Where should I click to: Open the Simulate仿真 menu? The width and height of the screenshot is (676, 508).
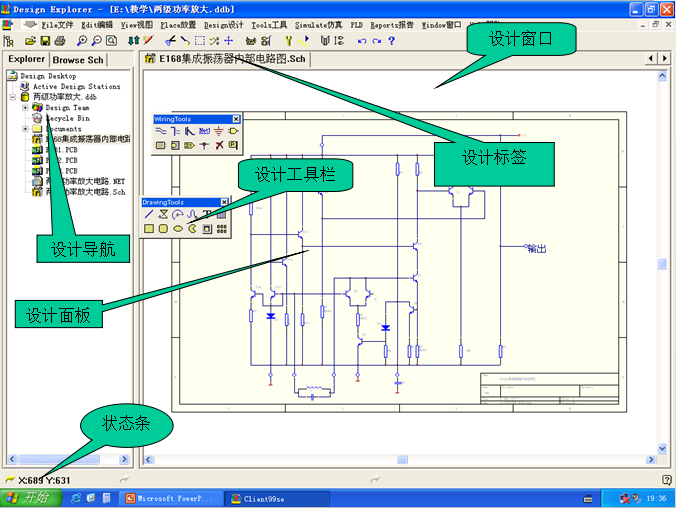pyautogui.click(x=319, y=25)
